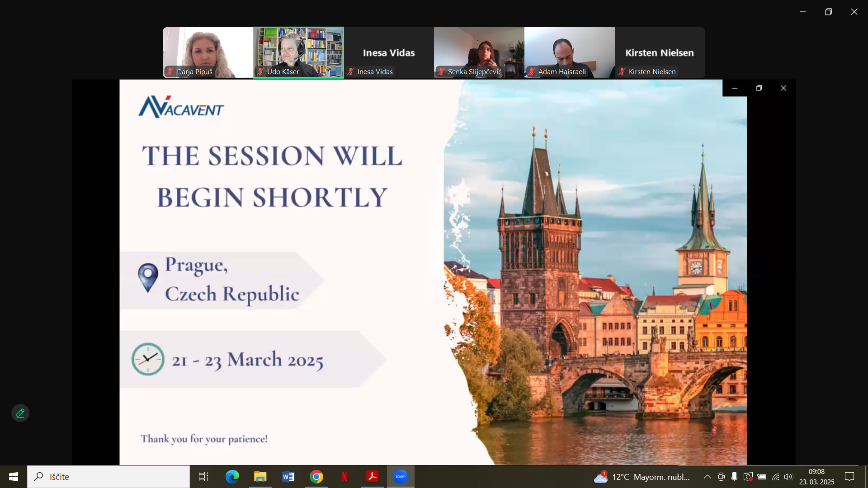868x488 pixels.
Task: Restore down the Zoom meeting window
Action: coord(829,12)
